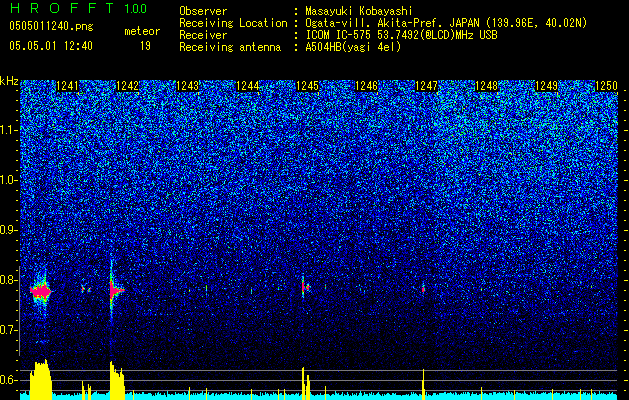Screen dimensions: 629x400
Task: Click the Observer label
Action: pyautogui.click(x=203, y=11)
